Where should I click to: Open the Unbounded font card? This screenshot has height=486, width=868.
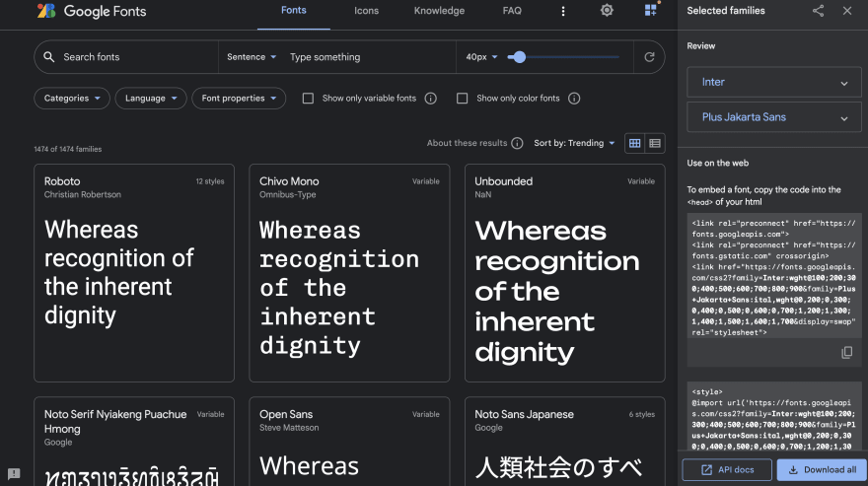tap(564, 273)
